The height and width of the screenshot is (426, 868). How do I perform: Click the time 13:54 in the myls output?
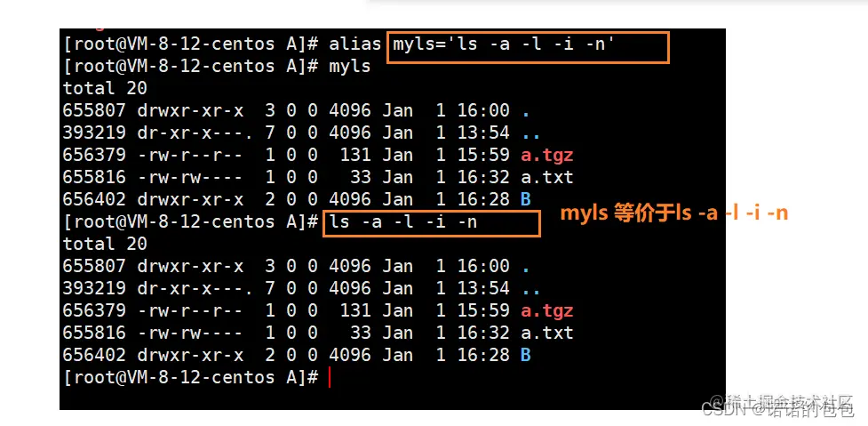point(483,133)
